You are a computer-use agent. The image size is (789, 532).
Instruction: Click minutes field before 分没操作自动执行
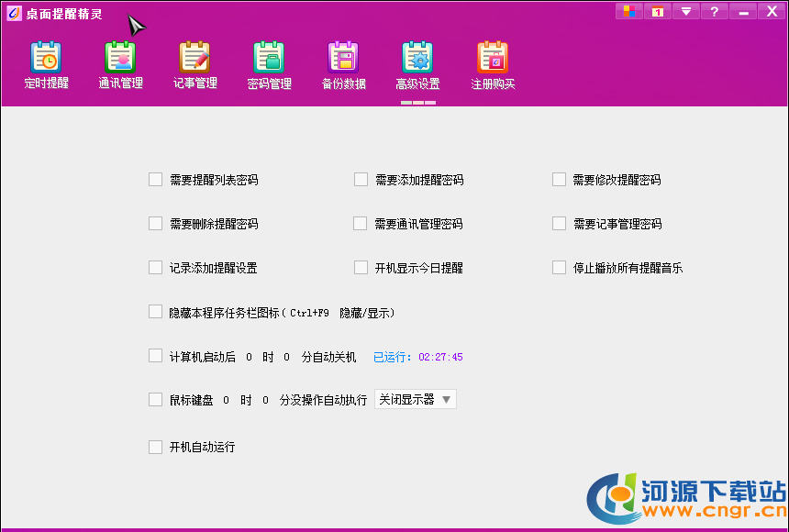[265, 401]
